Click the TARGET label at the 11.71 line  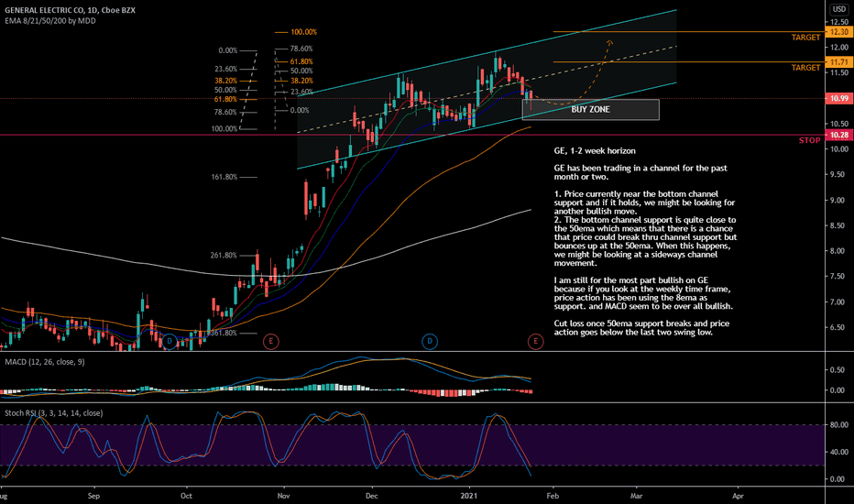click(805, 68)
